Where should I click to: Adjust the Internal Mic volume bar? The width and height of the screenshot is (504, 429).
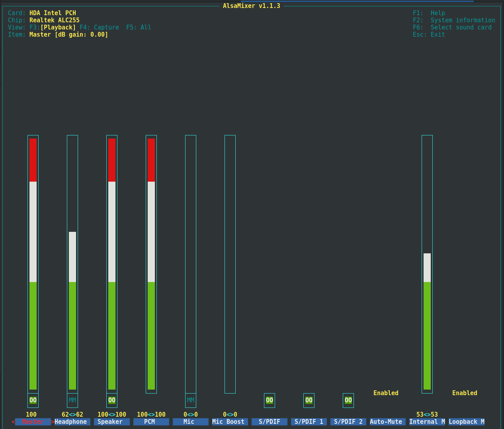pyautogui.click(x=427, y=264)
